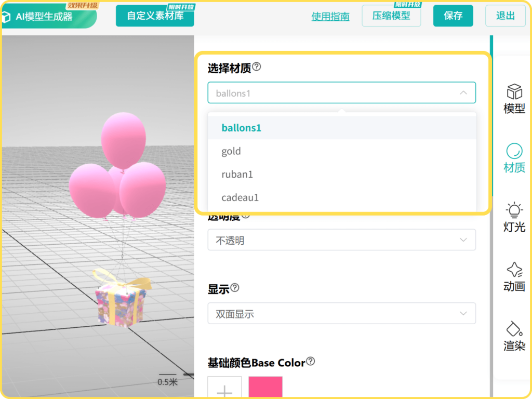Open the 动画 animation panel
The width and height of the screenshot is (532, 399).
pos(514,277)
